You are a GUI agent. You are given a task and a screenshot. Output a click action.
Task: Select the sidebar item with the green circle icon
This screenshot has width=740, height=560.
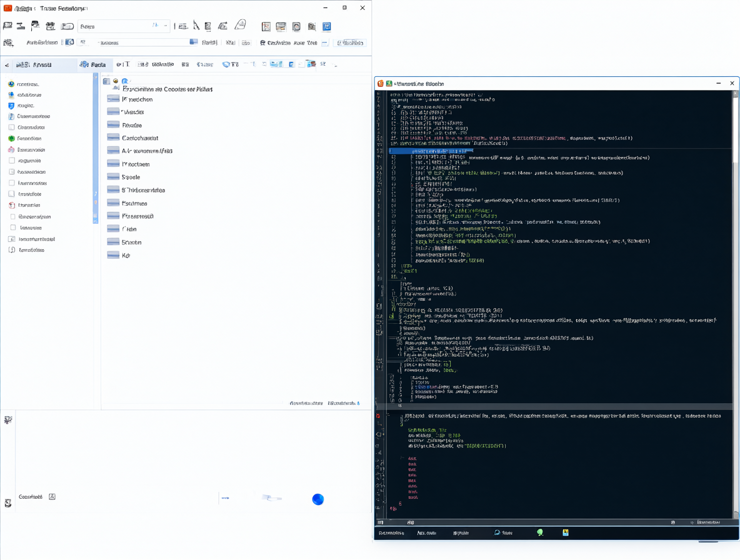[24, 139]
